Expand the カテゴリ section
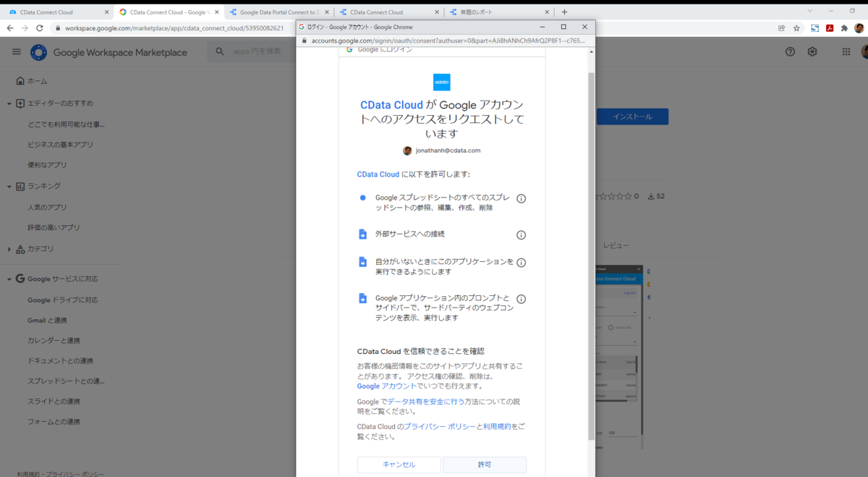868x477 pixels. tap(9, 249)
